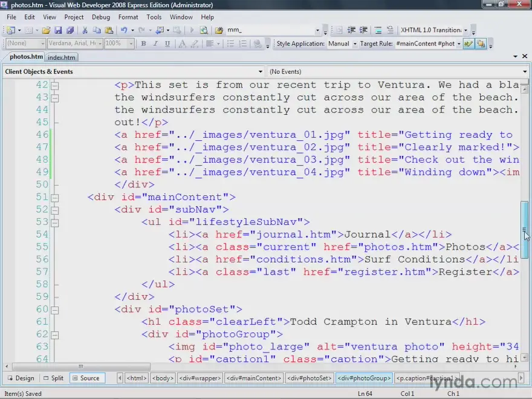
Task: Click the Paste clipboard icon
Action: [109, 30]
